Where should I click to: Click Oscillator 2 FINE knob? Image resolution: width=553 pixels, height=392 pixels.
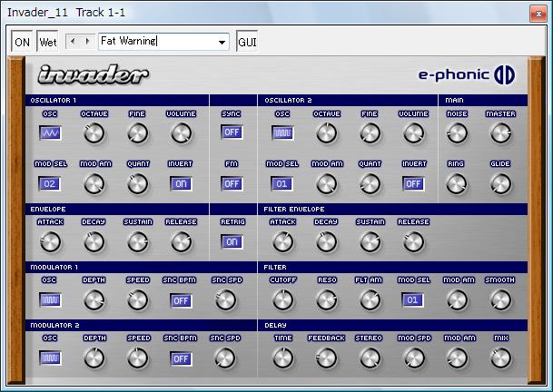pos(370,133)
